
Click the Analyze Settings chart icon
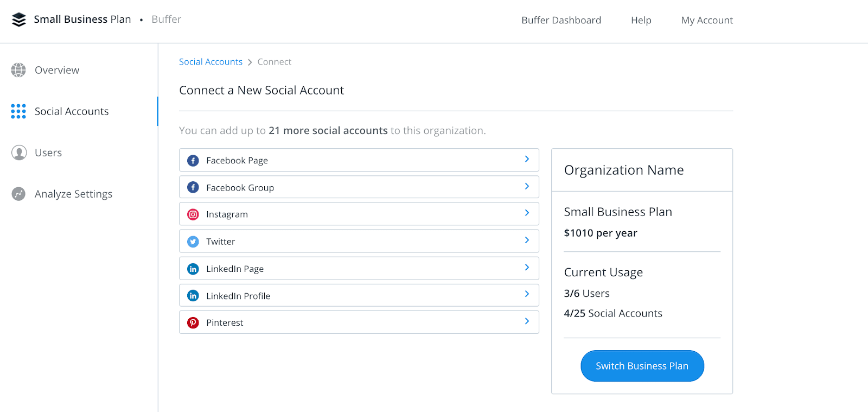click(18, 194)
